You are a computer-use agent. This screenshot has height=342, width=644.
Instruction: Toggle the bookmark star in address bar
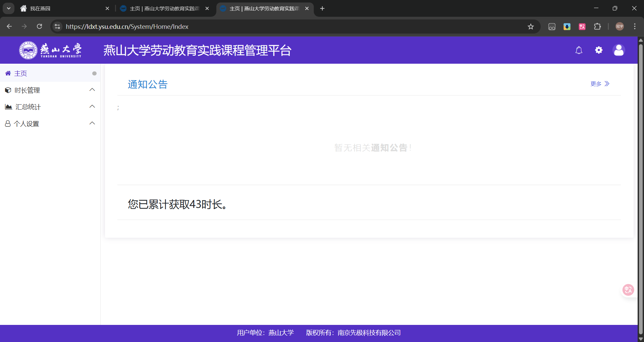click(x=531, y=26)
